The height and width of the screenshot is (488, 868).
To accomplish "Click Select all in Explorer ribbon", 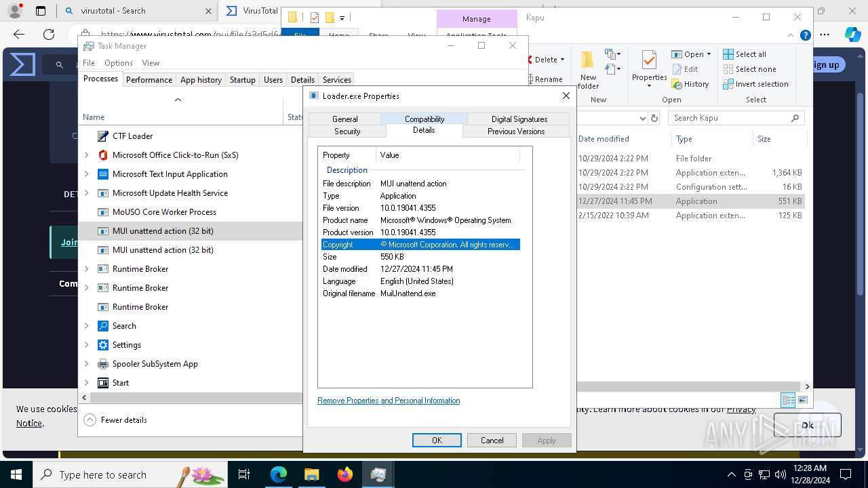I will tap(745, 54).
